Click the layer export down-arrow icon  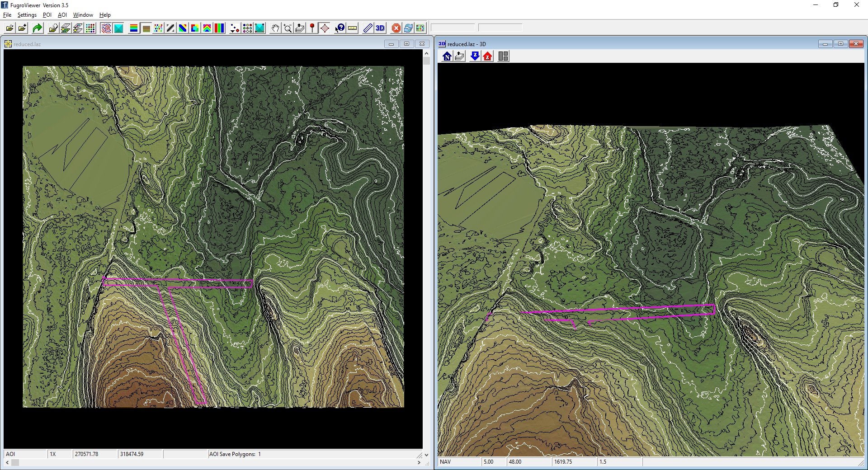point(78,28)
